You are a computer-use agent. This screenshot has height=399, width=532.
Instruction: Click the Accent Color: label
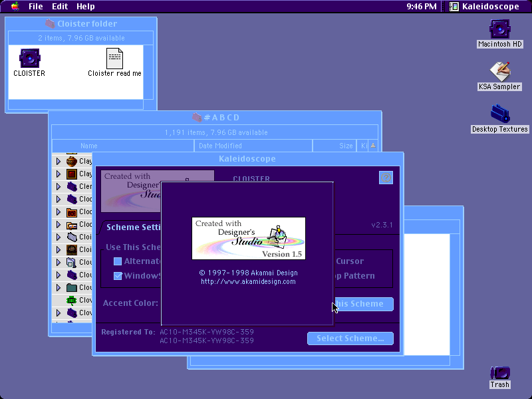130,303
